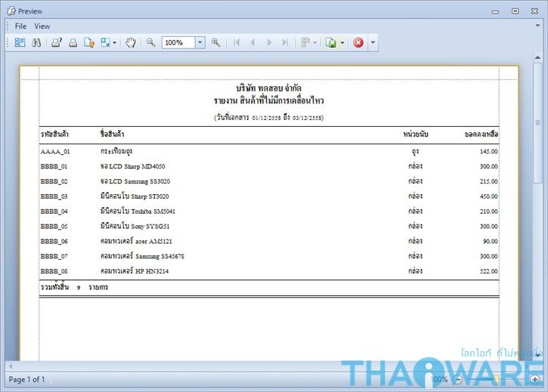Click product code BBBB_01

[54, 166]
